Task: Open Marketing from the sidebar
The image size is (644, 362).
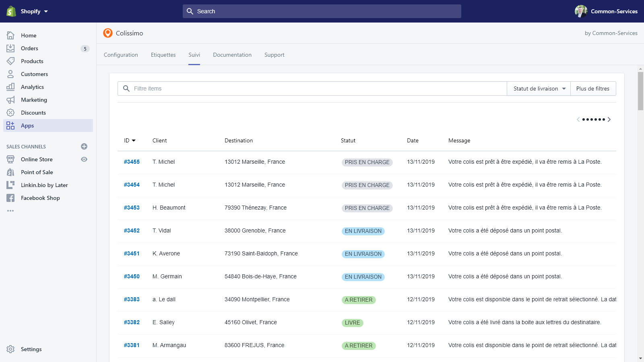Action: (34, 100)
